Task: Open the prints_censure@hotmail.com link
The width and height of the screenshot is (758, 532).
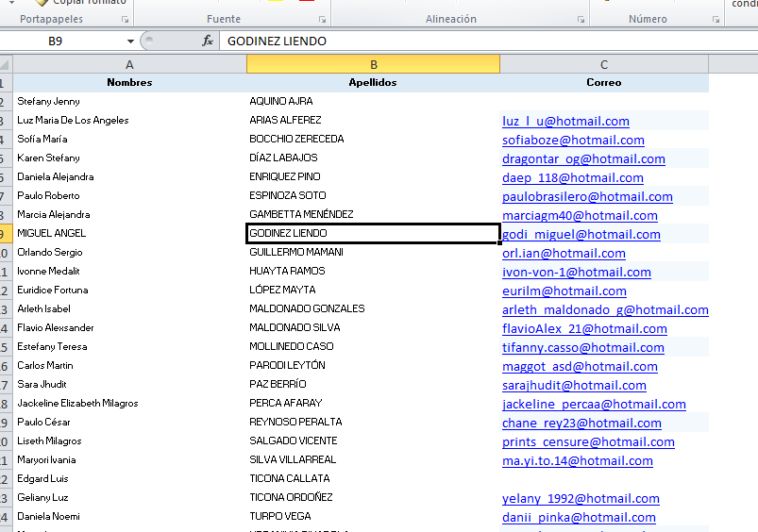Action: click(x=588, y=441)
